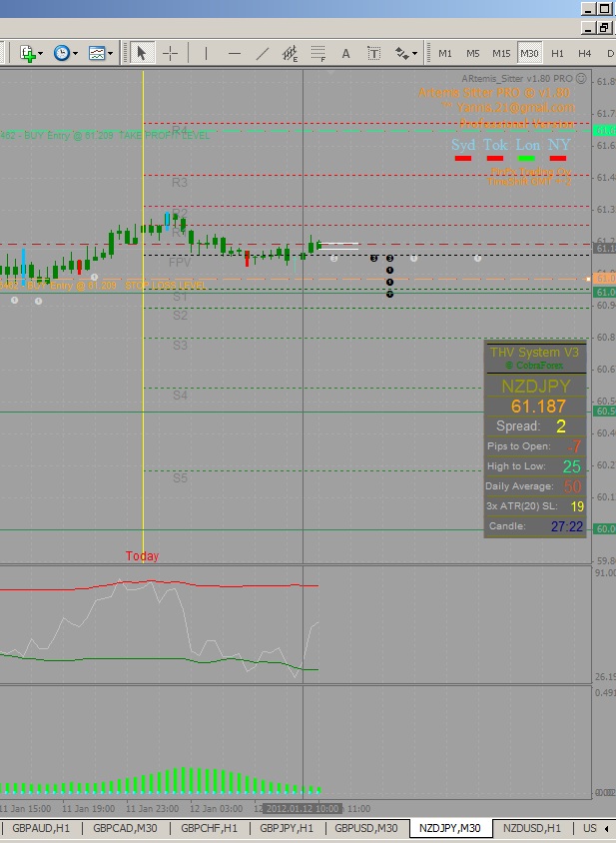616x843 pixels.
Task: Expand the Periods clock dropdown arrow
Action: pos(75,54)
